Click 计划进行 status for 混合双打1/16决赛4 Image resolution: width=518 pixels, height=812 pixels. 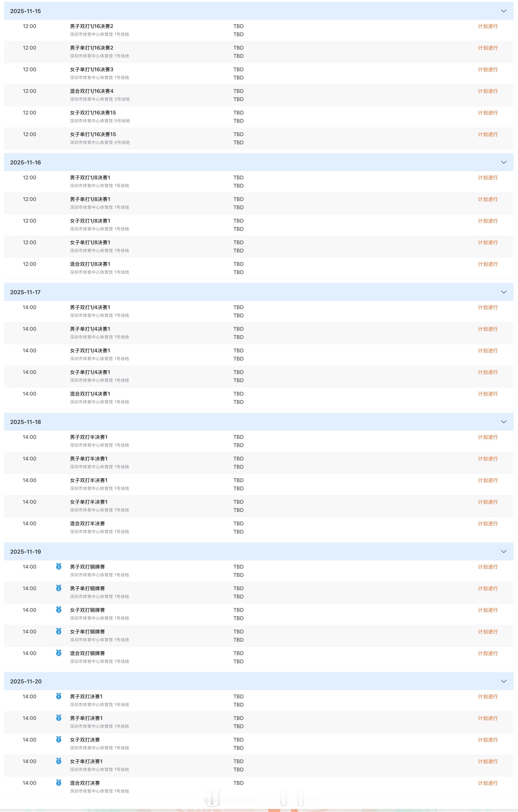488,91
